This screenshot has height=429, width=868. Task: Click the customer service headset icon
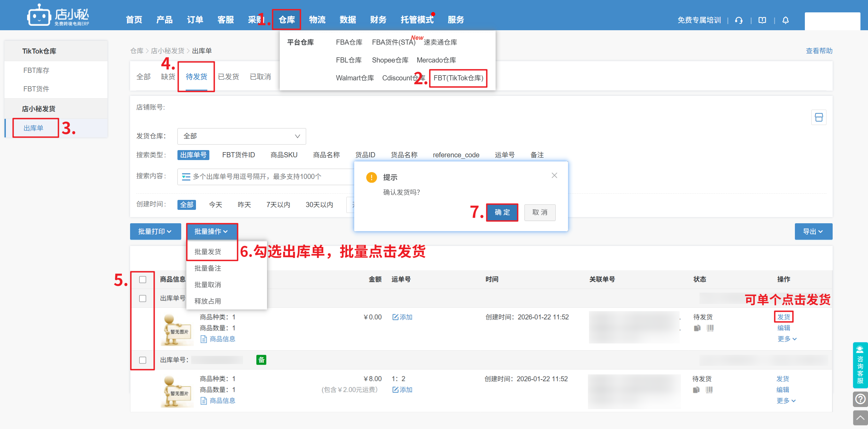tap(739, 20)
